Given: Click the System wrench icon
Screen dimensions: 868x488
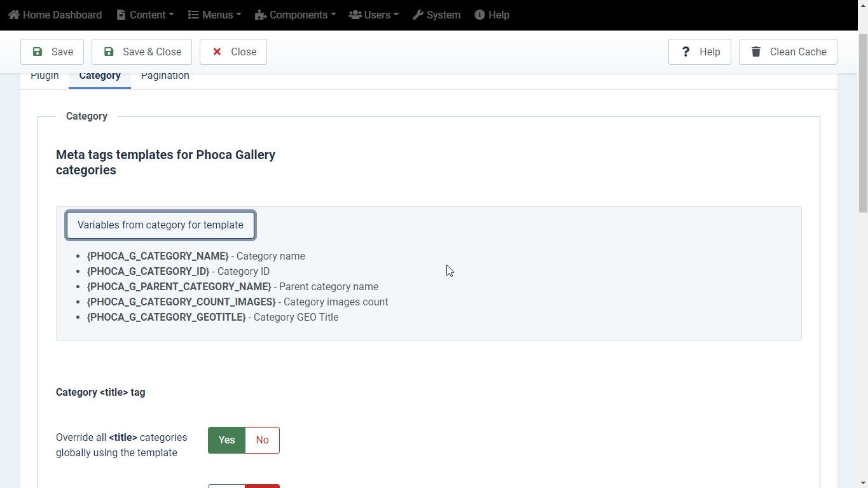Looking at the screenshot, I should tap(418, 15).
